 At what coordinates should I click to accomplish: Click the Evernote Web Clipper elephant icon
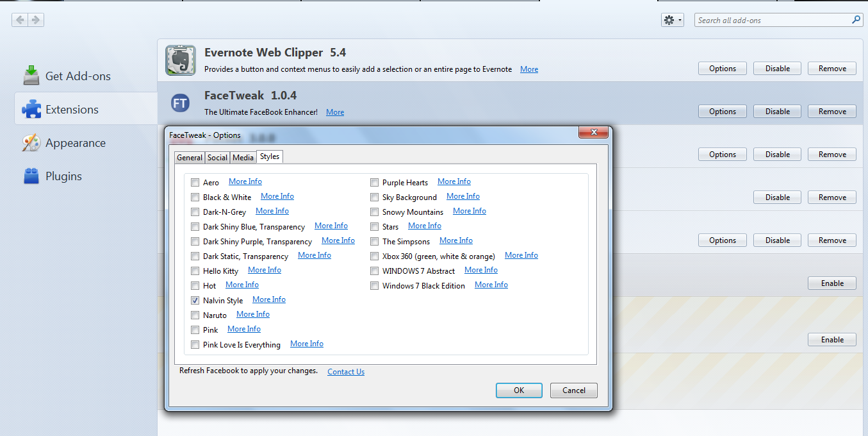pyautogui.click(x=180, y=60)
